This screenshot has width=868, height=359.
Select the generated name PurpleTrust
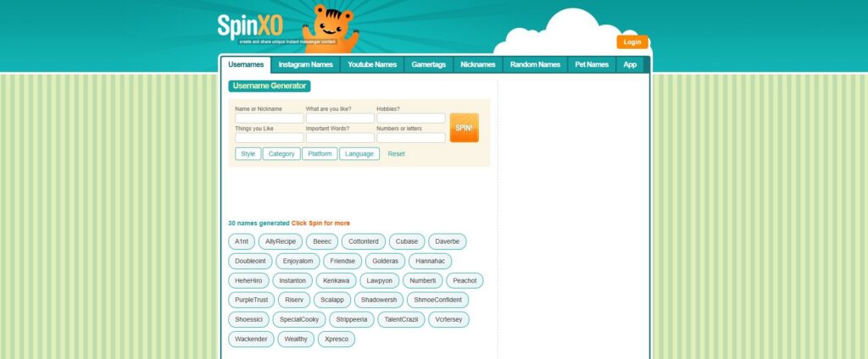coord(251,300)
